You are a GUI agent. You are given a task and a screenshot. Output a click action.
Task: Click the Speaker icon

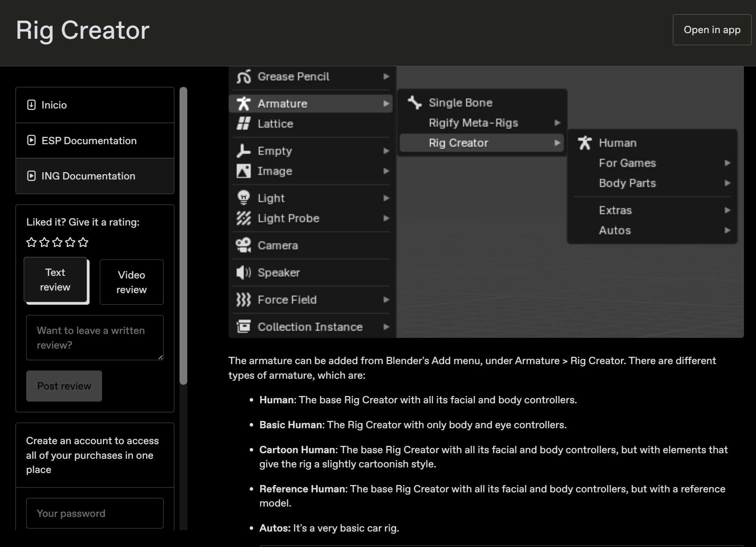coord(244,272)
